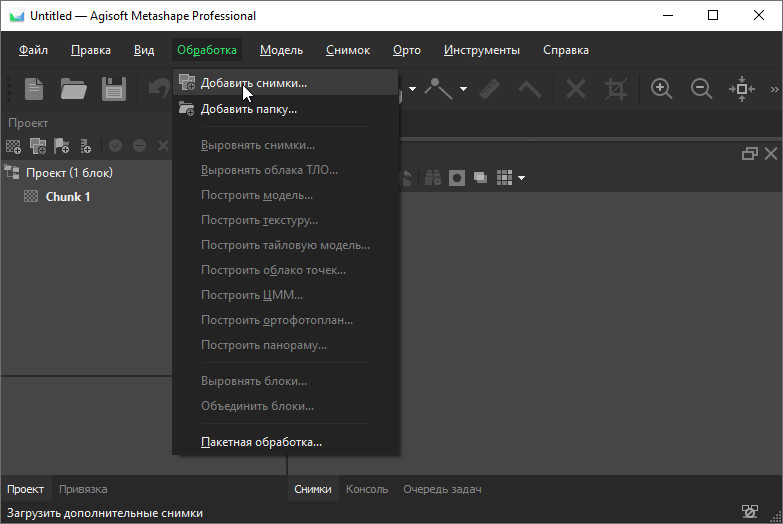Click the New Document toolbar icon
This screenshot has width=783, height=524.
[x=34, y=88]
